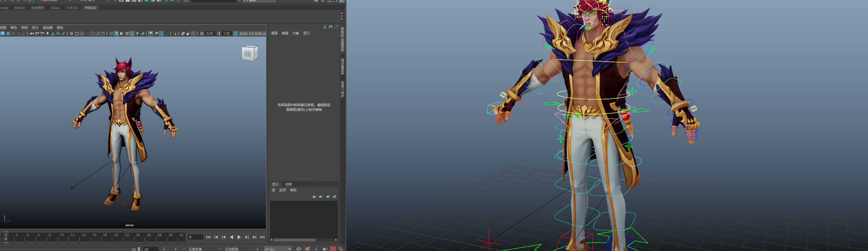Open the 着色 shading panel menu
The image size is (868, 251).
click(14, 27)
